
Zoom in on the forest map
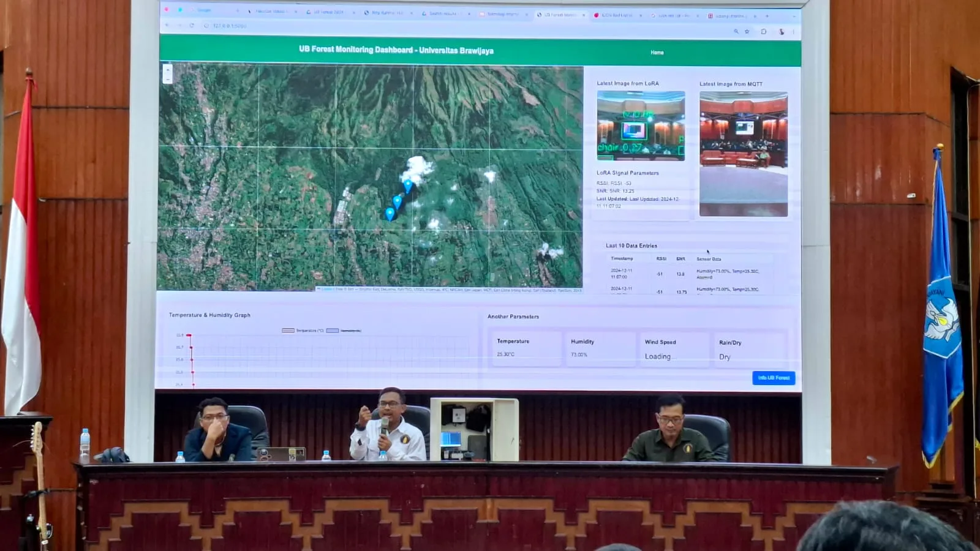coord(167,70)
